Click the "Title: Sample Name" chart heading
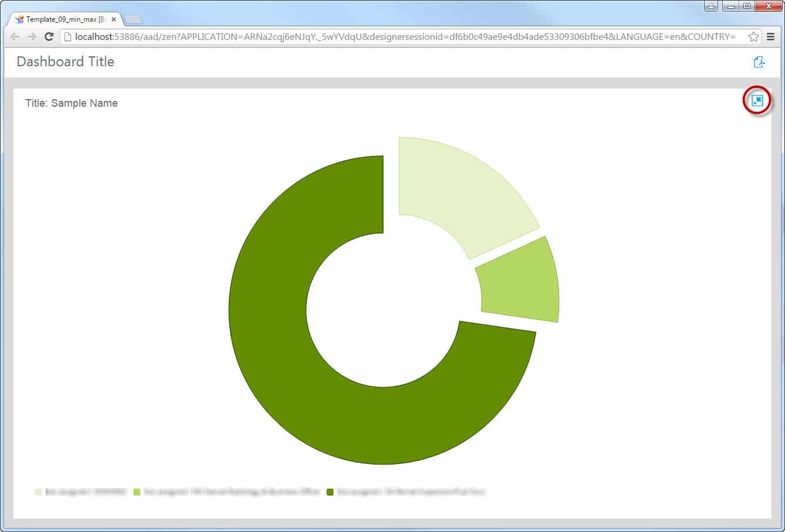This screenshot has height=532, width=785. [72, 103]
